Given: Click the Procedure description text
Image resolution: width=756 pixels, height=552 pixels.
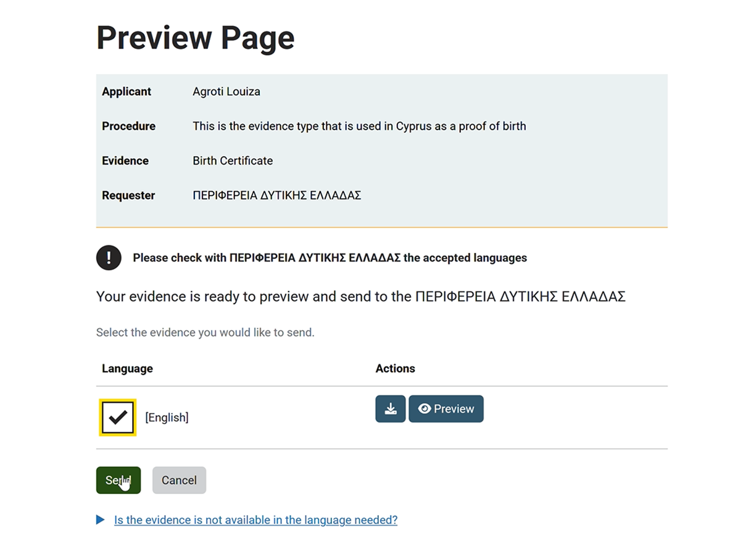Looking at the screenshot, I should coord(359,126).
